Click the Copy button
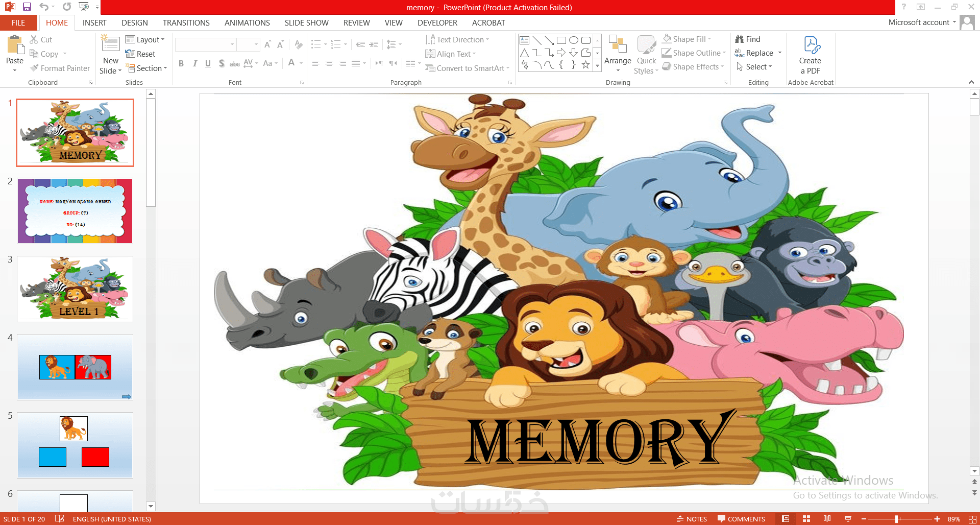 (x=44, y=54)
